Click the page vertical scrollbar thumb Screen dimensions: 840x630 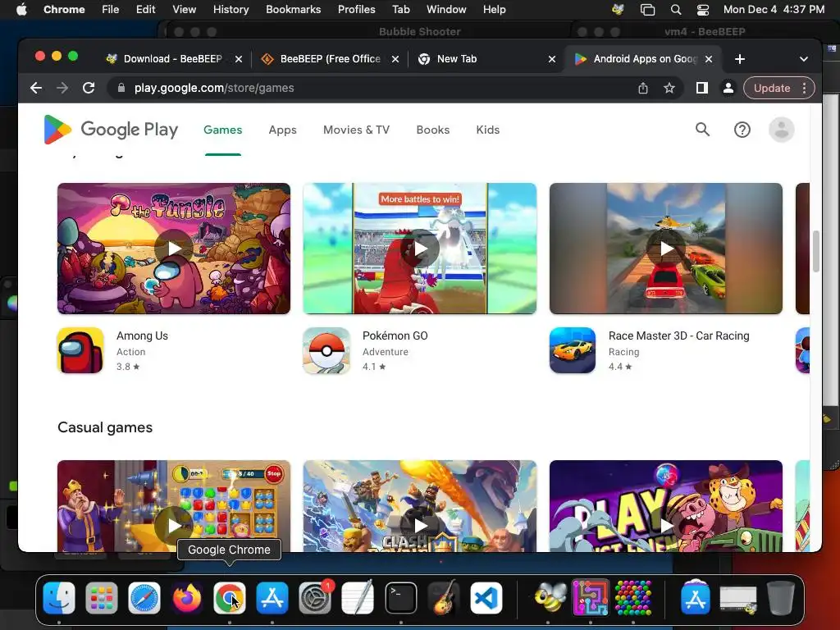815,251
